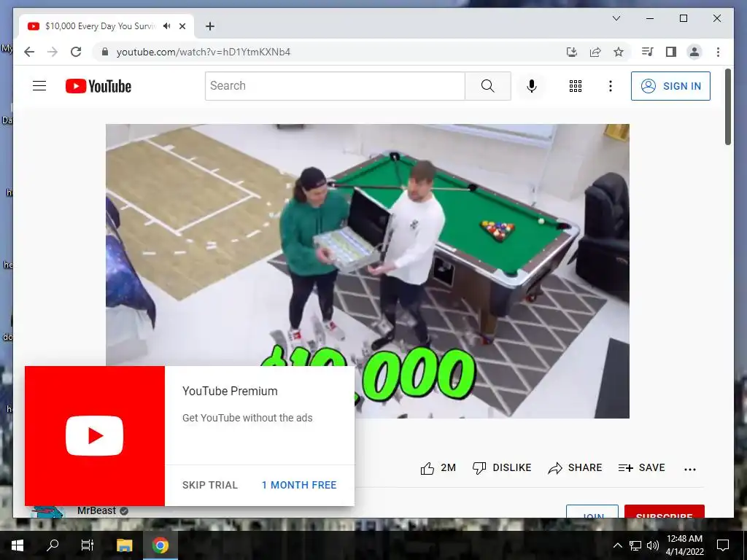Go to YouTube home via the logo
The width and height of the screenshot is (747, 560).
click(98, 86)
